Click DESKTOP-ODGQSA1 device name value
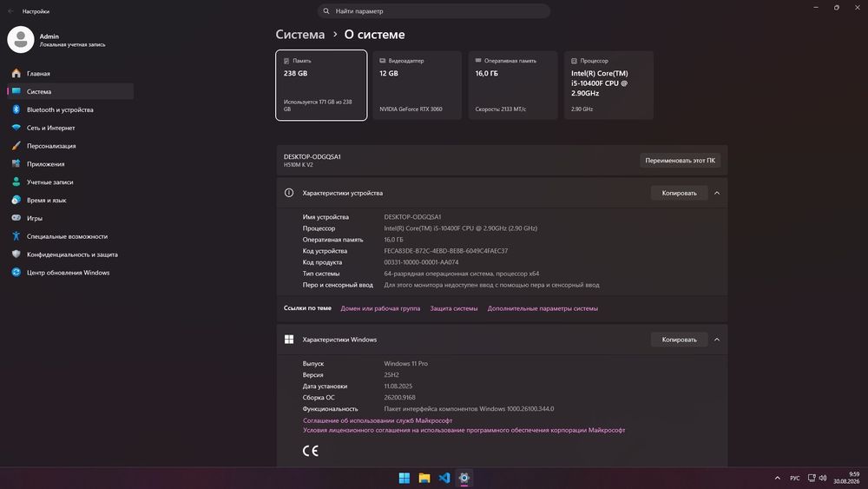This screenshot has height=489, width=868. 412,217
